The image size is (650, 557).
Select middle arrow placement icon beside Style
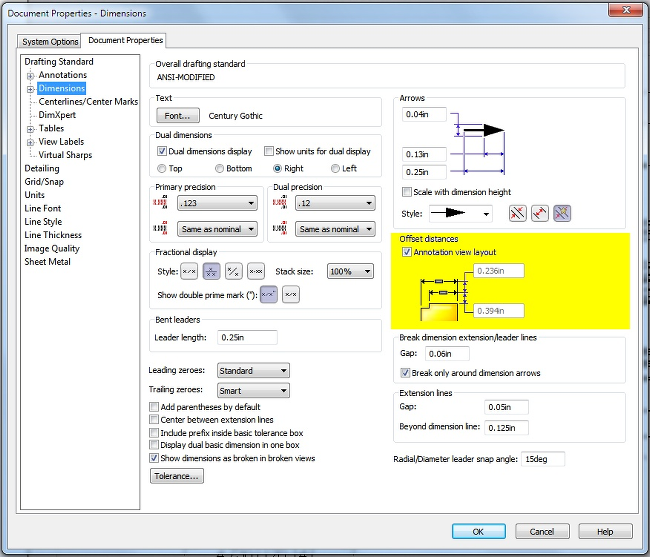tap(540, 213)
